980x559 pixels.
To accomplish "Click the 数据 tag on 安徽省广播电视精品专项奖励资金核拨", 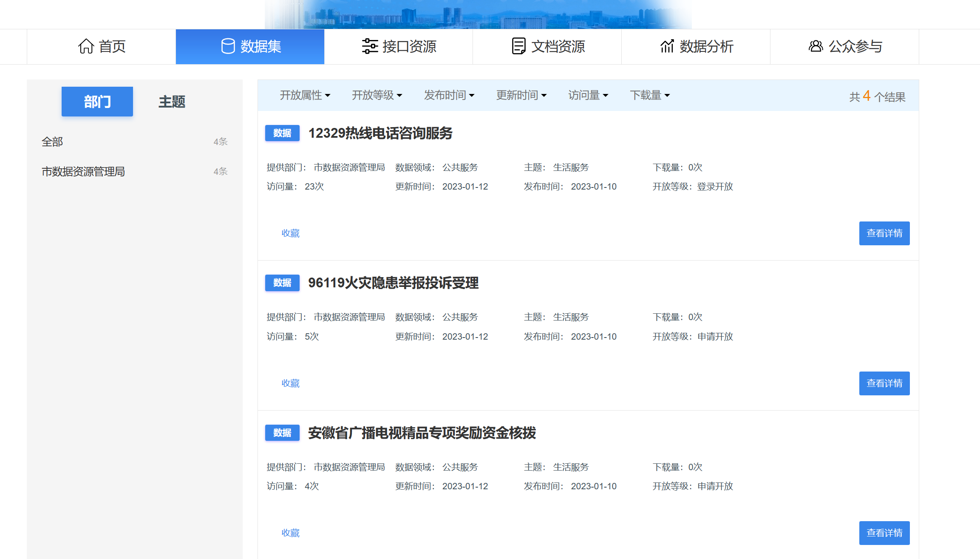I will click(282, 433).
